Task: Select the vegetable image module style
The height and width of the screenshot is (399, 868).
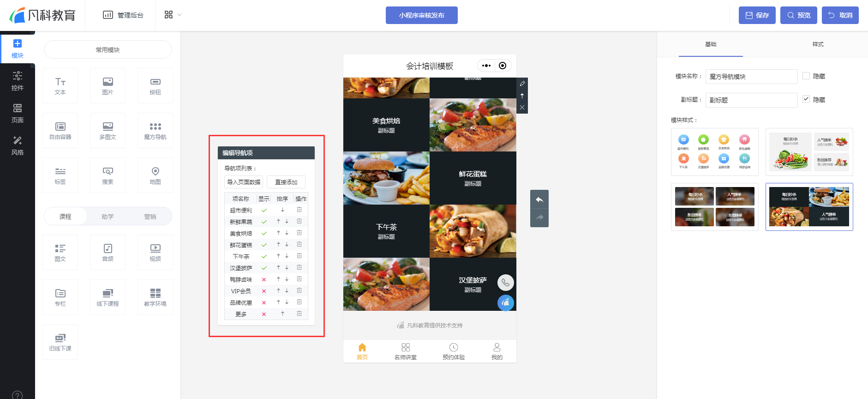Action: (x=809, y=152)
